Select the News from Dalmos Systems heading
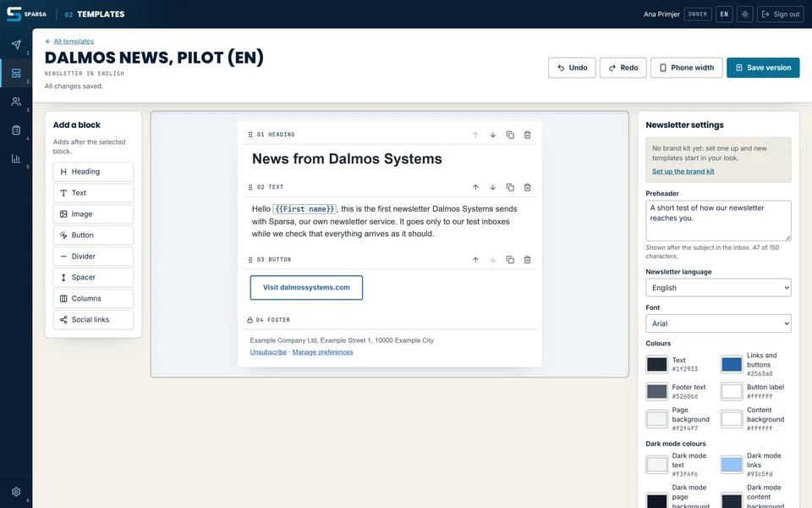 pos(347,158)
